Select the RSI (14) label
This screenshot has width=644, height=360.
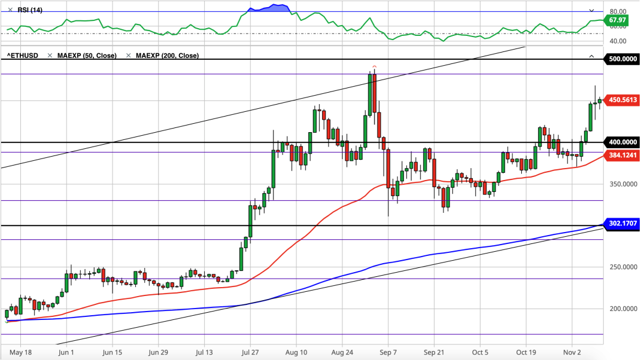click(30, 10)
